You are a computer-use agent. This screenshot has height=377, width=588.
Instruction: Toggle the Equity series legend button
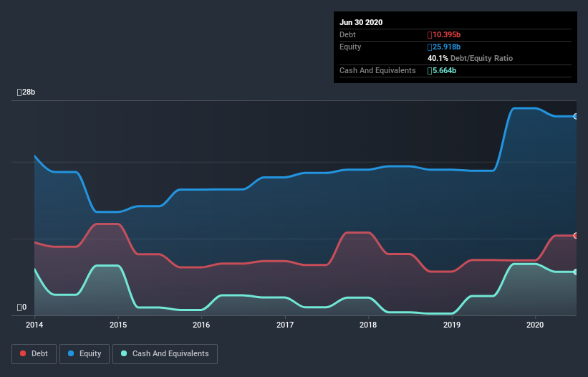pos(85,354)
